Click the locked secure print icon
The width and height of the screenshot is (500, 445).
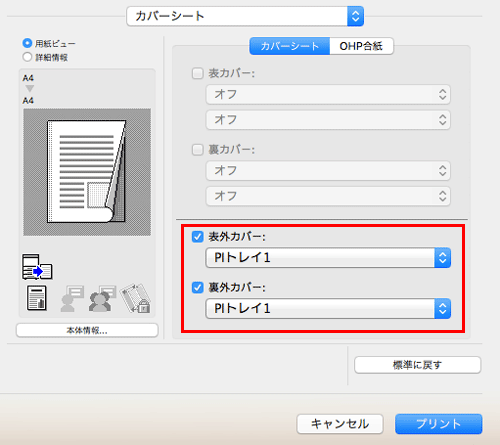coord(136,298)
